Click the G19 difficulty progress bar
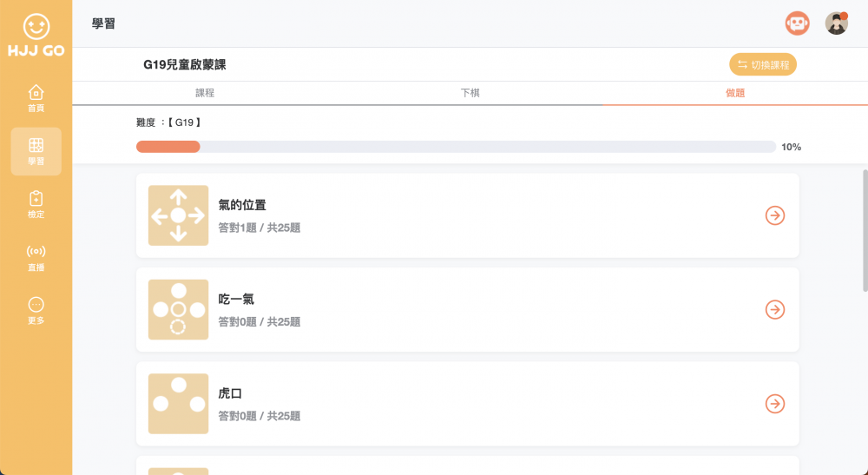 (x=456, y=147)
